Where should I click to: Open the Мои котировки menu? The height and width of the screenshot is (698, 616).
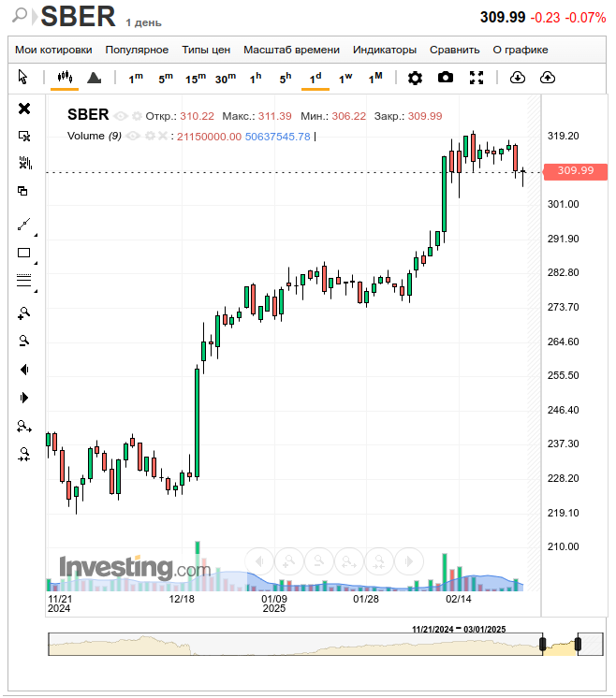click(53, 50)
